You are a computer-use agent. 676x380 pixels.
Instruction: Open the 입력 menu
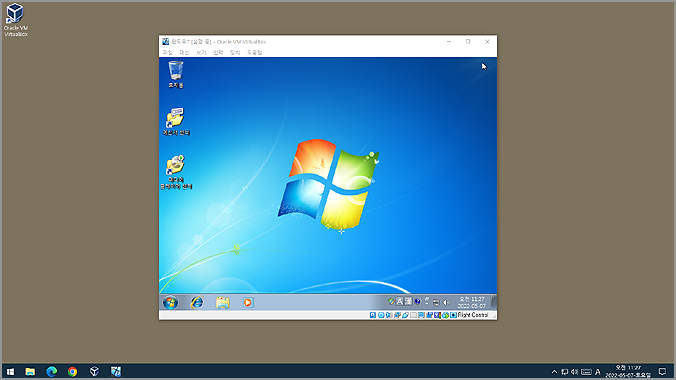[218, 53]
